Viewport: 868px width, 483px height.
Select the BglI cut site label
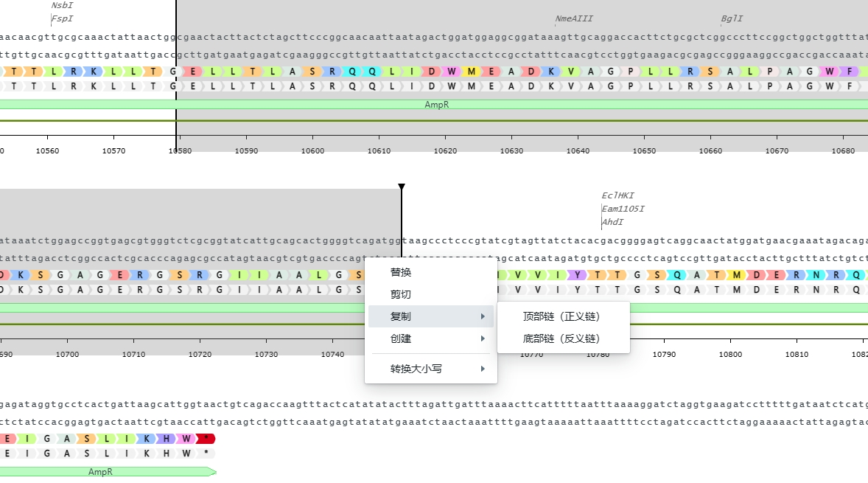(732, 18)
